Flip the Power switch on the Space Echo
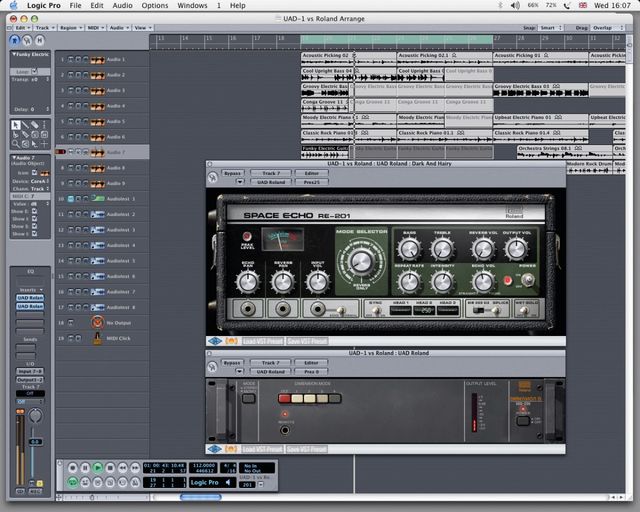Image resolution: width=640 pixels, height=512 pixels. tap(527, 280)
